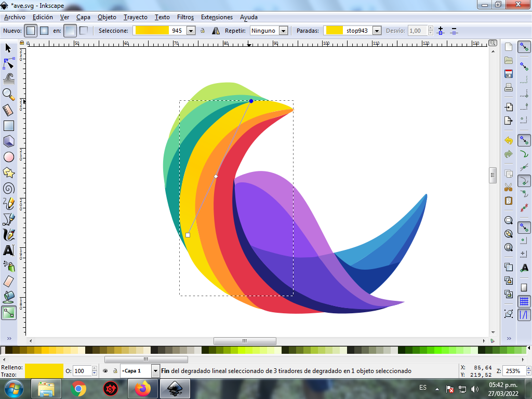Select the Star polygon tool

click(x=9, y=172)
